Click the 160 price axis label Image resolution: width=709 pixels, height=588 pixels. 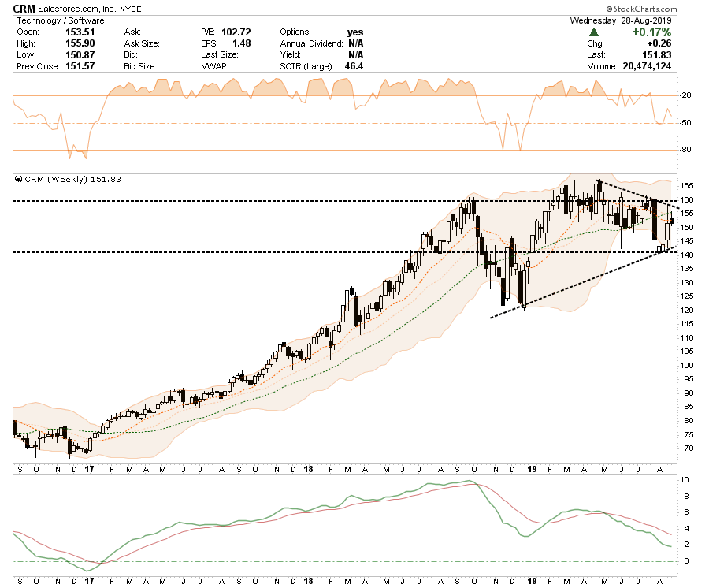(x=687, y=200)
